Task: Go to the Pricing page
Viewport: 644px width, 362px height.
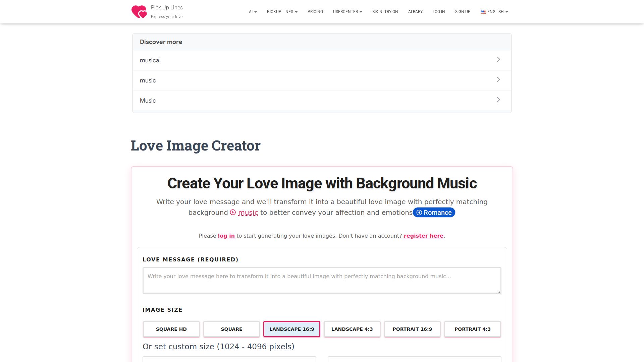Action: [315, 12]
